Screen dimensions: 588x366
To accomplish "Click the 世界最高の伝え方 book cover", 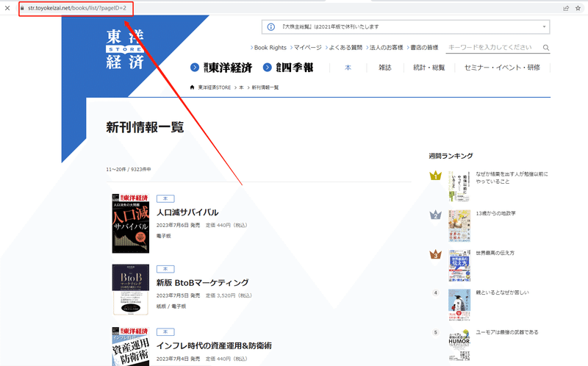I will coord(459,265).
